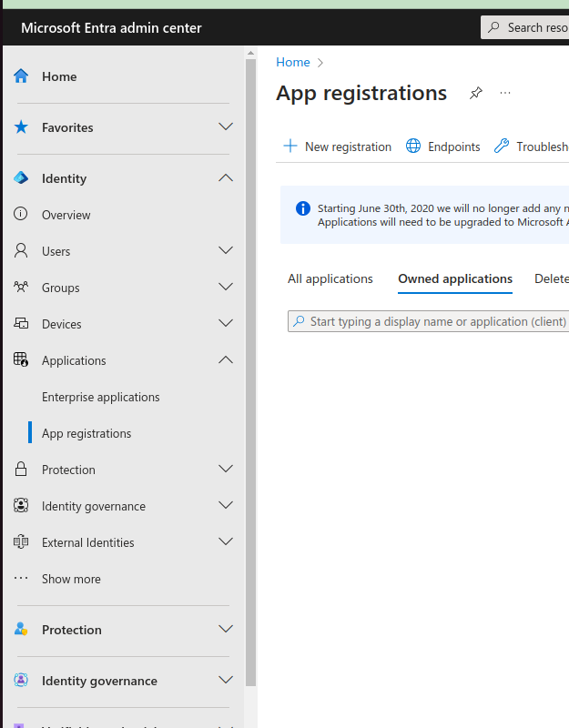
Task: Click the Applications grid icon
Action: 21,359
